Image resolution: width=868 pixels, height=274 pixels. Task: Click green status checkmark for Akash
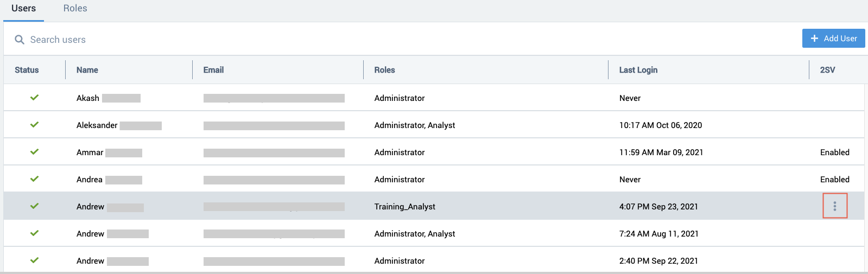[x=34, y=98]
